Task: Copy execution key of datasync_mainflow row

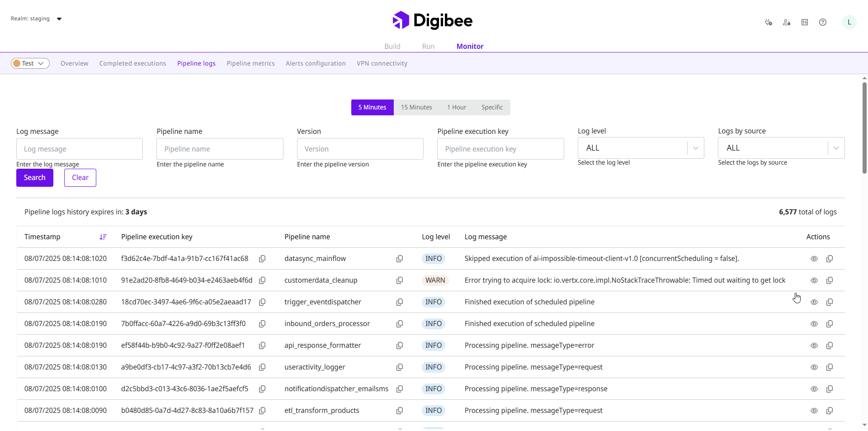Action: click(x=262, y=259)
